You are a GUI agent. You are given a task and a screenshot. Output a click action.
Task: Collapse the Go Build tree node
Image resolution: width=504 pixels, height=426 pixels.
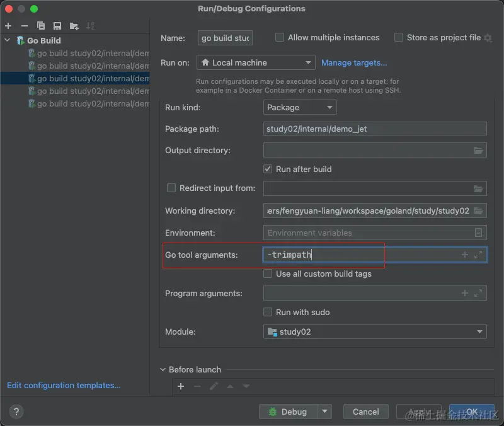click(8, 40)
